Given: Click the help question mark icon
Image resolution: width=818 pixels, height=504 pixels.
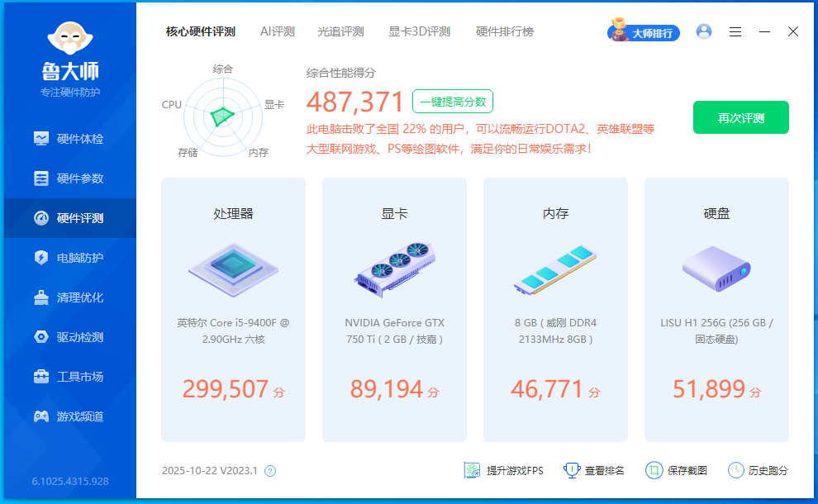Looking at the screenshot, I should [270, 471].
